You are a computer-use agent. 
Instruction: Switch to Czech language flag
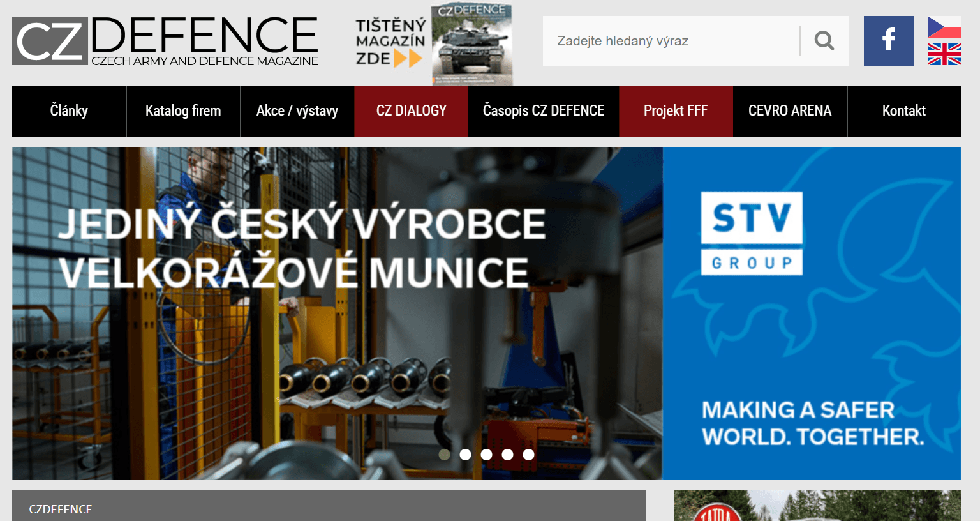(944, 27)
